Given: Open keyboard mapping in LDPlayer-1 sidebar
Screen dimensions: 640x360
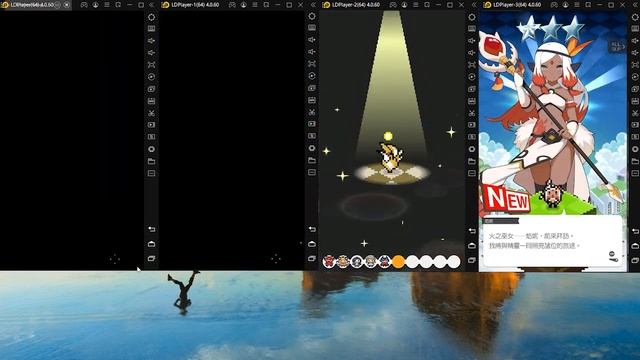Looking at the screenshot, I should point(312,28).
